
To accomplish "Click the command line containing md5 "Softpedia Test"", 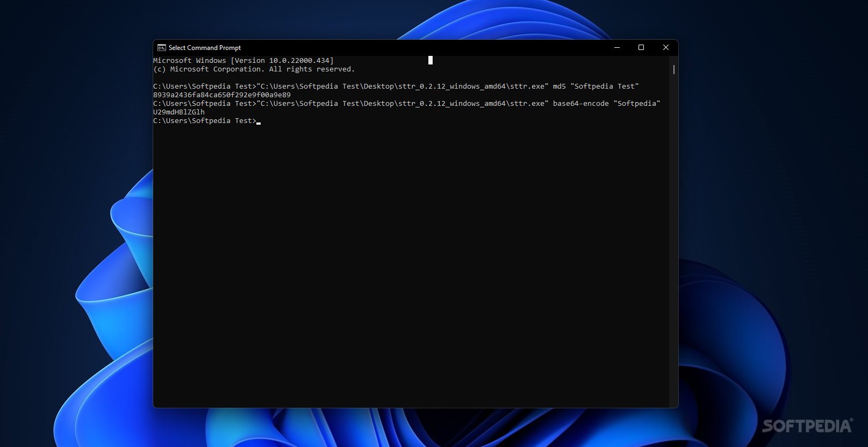I will 396,86.
